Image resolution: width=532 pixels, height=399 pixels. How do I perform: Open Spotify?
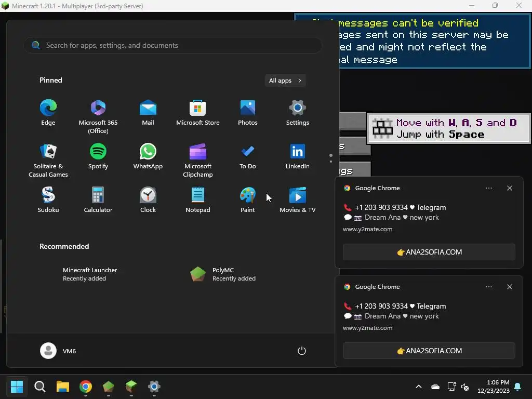coord(98,157)
